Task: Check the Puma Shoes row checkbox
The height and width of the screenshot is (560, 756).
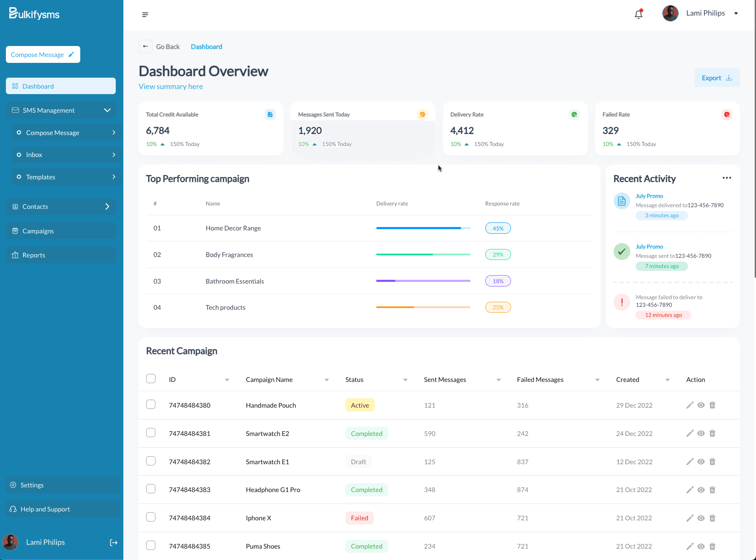Action: [151, 545]
